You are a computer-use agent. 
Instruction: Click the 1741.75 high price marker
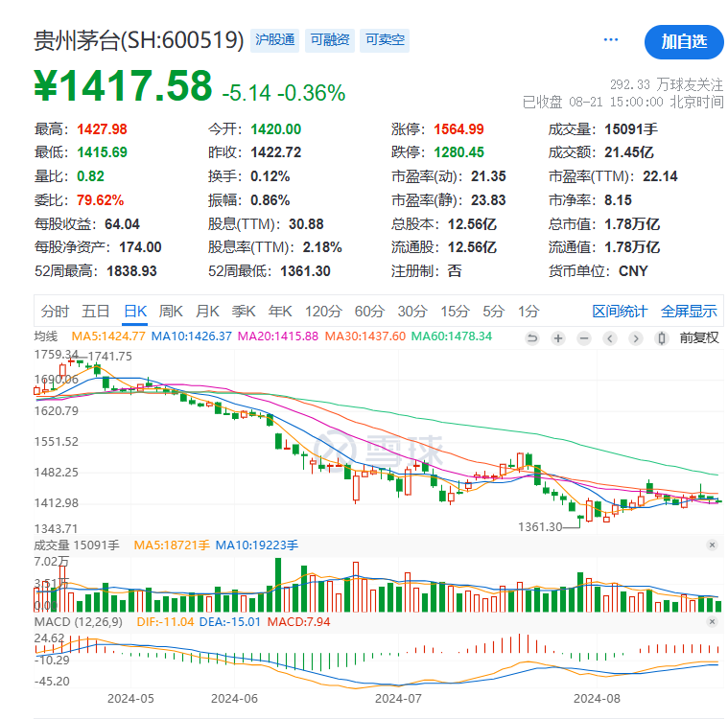pos(110,356)
